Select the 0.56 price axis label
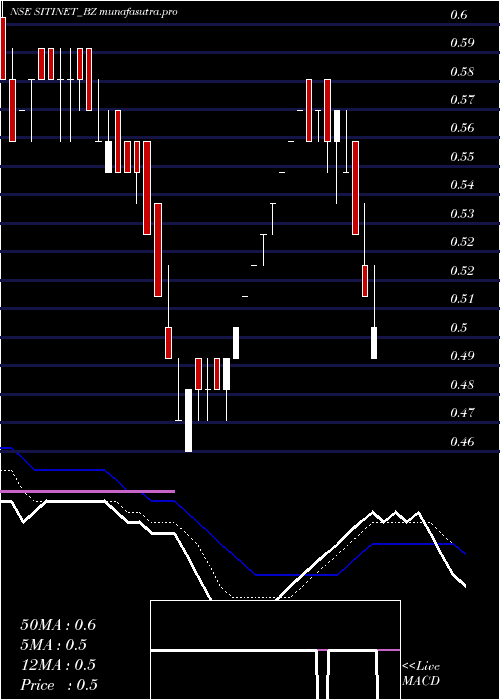The width and height of the screenshot is (500, 700). (x=461, y=128)
